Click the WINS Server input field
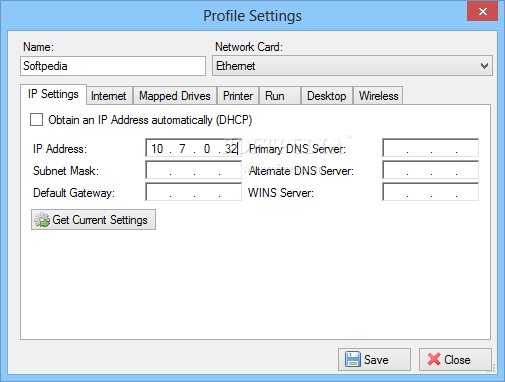This screenshot has height=382, width=505. (x=430, y=192)
